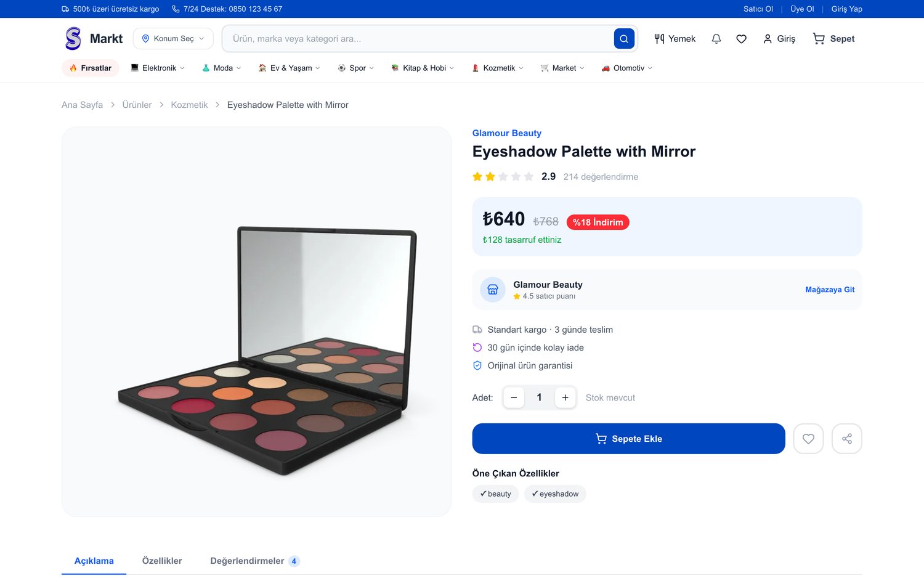Viewport: 924px width, 578px height.
Task: Open the Sepet cart
Action: tap(834, 39)
